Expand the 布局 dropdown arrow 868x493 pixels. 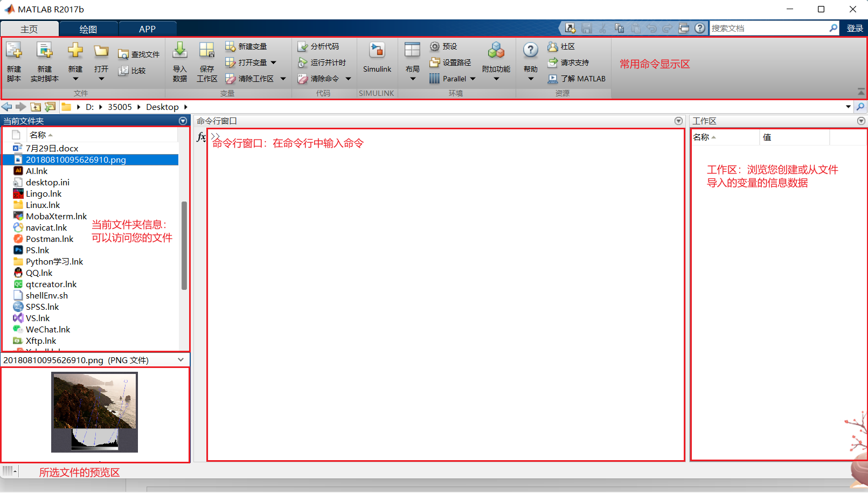(x=413, y=79)
